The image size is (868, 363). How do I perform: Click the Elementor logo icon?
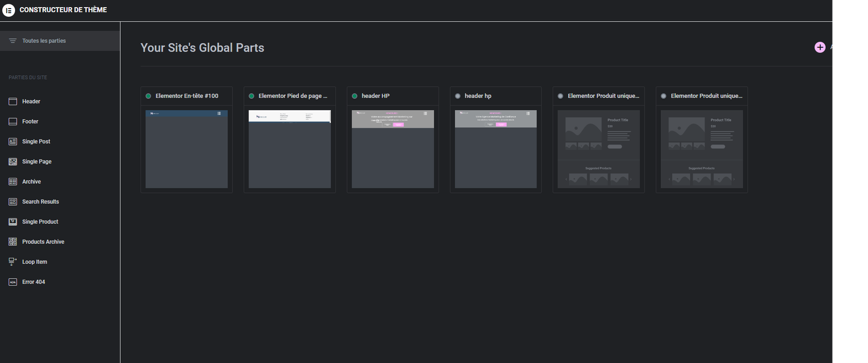tap(9, 10)
